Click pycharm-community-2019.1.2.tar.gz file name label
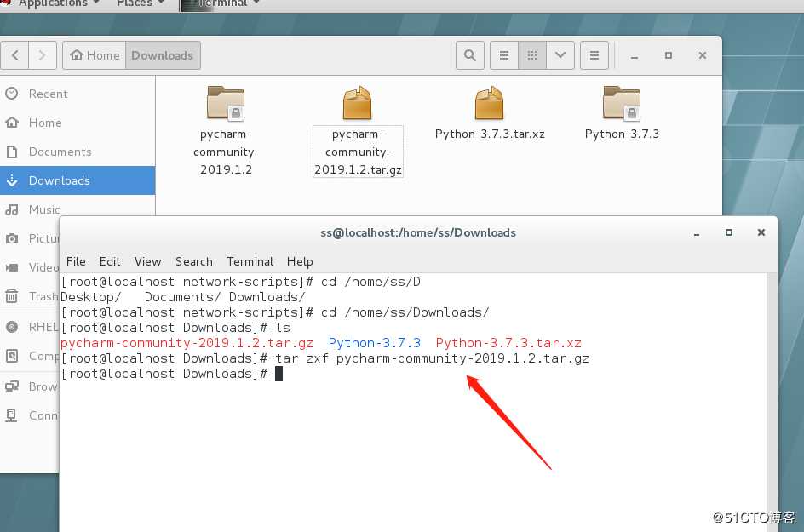This screenshot has height=532, width=804. point(358,152)
